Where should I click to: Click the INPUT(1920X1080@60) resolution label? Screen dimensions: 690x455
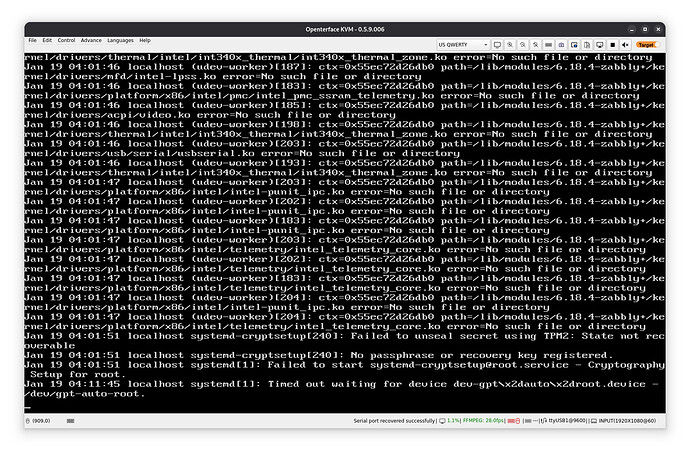click(627, 421)
